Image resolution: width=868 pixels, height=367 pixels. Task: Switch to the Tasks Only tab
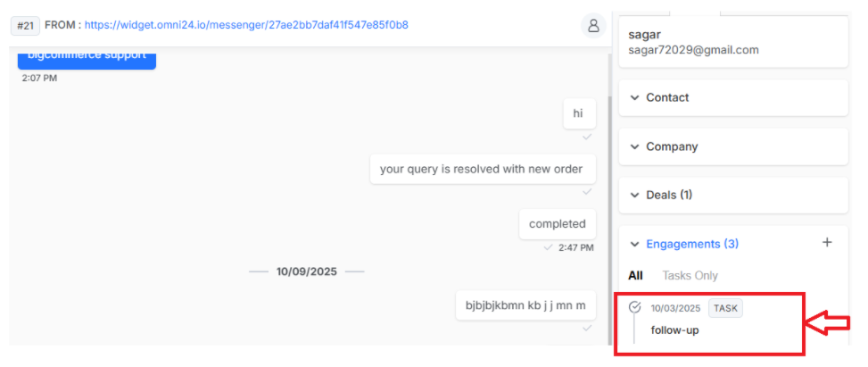click(690, 276)
